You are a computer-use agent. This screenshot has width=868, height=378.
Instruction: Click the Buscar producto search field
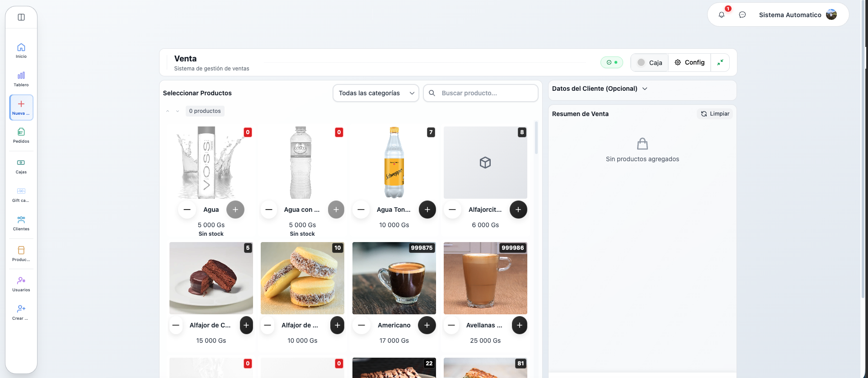coord(486,93)
